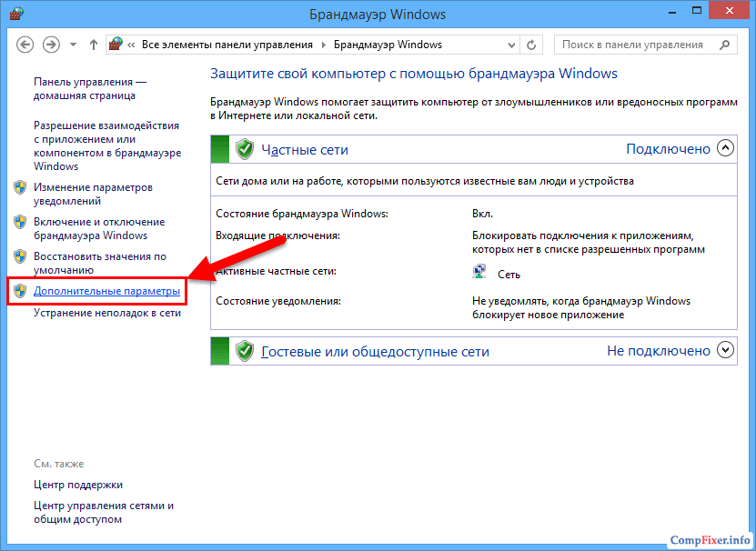Collapse the Частные сети section

[x=724, y=148]
